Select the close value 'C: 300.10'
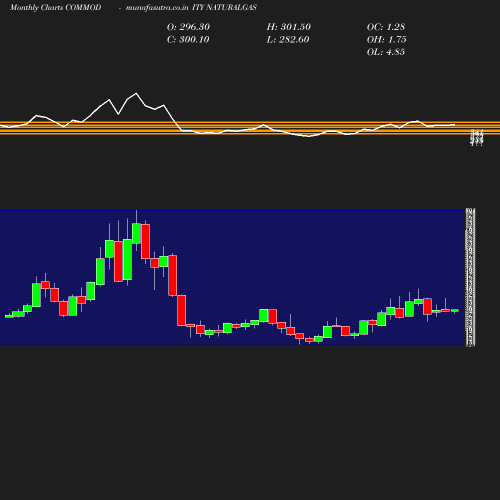Image resolution: width=500 pixels, height=500 pixels. [x=188, y=40]
